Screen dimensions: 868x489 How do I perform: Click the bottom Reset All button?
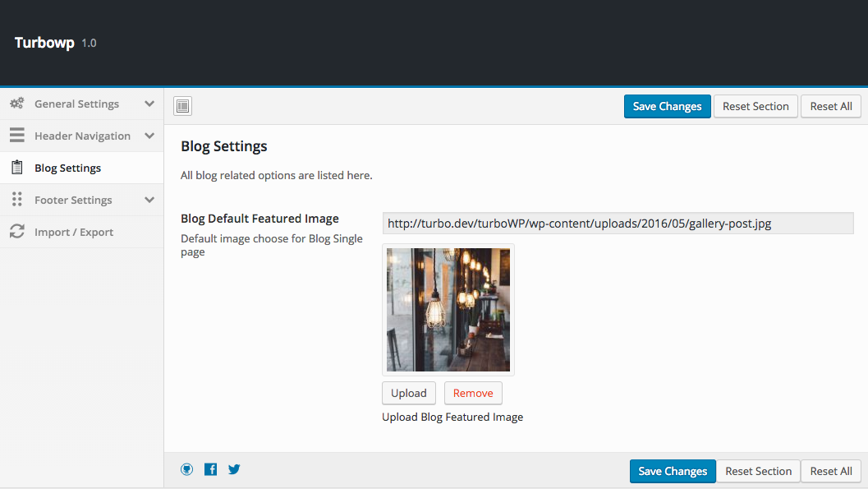pyautogui.click(x=830, y=471)
